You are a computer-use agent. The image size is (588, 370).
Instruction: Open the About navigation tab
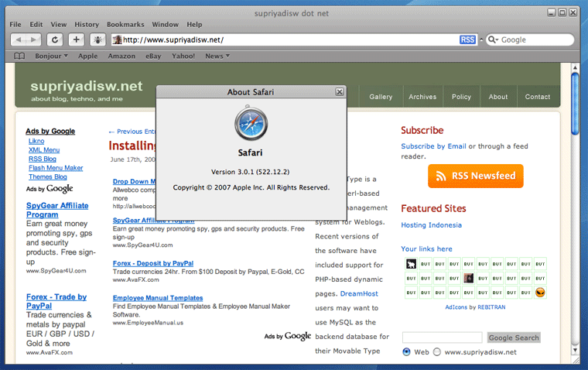pyautogui.click(x=498, y=97)
